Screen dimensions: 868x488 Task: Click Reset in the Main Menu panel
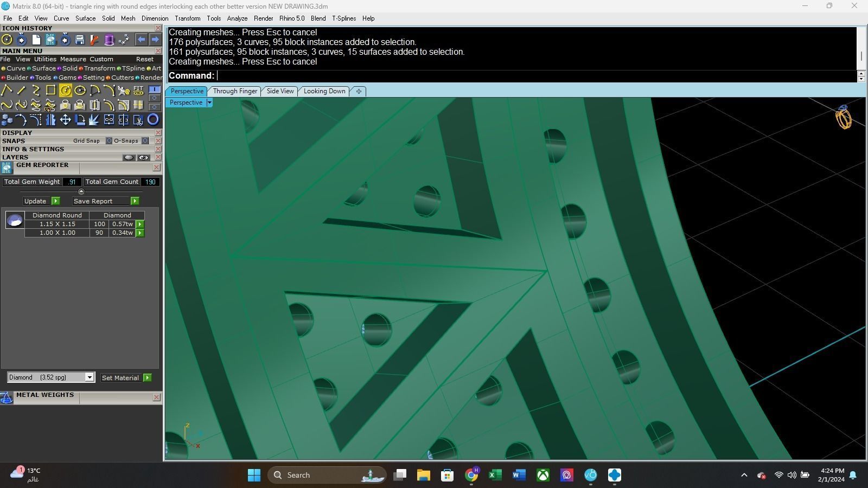(145, 59)
